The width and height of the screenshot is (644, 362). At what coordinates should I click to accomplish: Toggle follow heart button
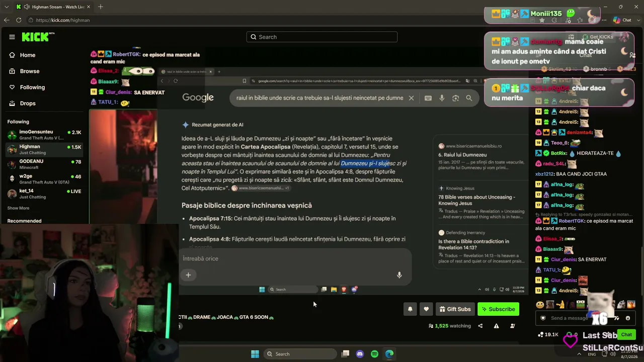[426, 309]
